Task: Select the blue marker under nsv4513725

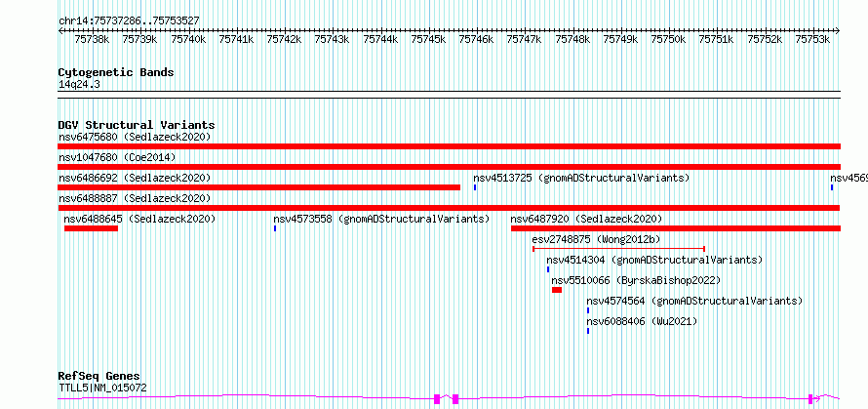Action: pos(475,187)
